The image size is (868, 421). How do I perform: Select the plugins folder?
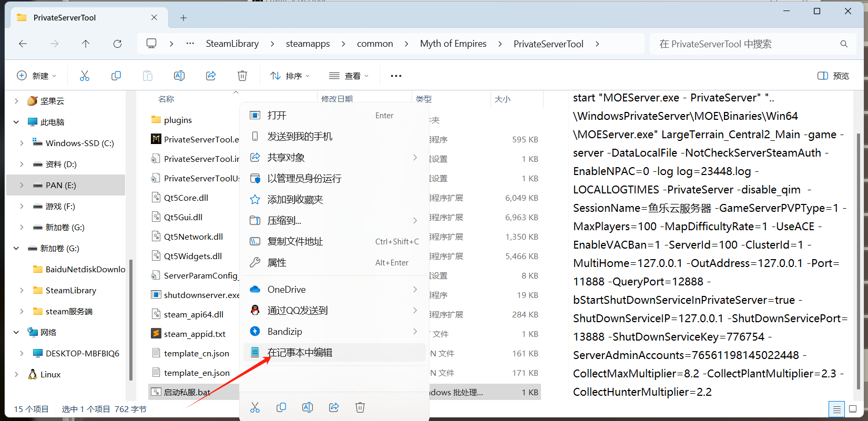pos(178,120)
